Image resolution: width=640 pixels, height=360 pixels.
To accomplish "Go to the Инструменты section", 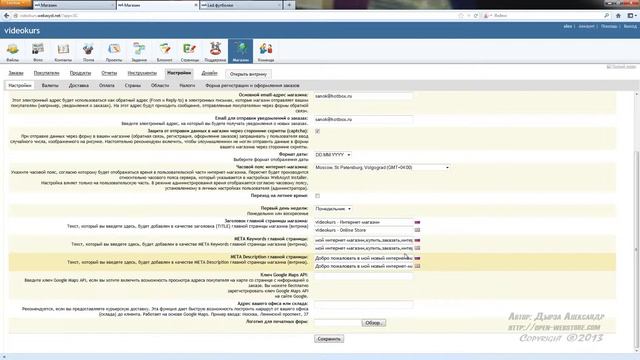I will click(x=142, y=73).
